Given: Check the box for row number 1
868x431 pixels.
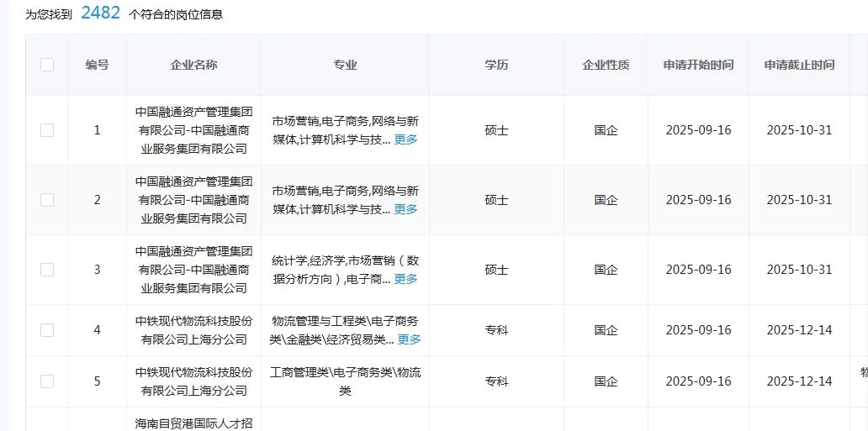Looking at the screenshot, I should click(47, 130).
